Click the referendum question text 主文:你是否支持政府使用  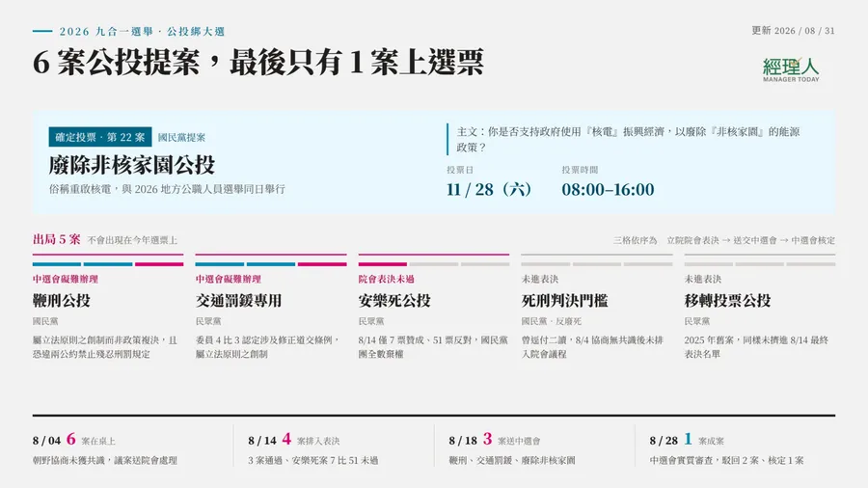point(628,140)
